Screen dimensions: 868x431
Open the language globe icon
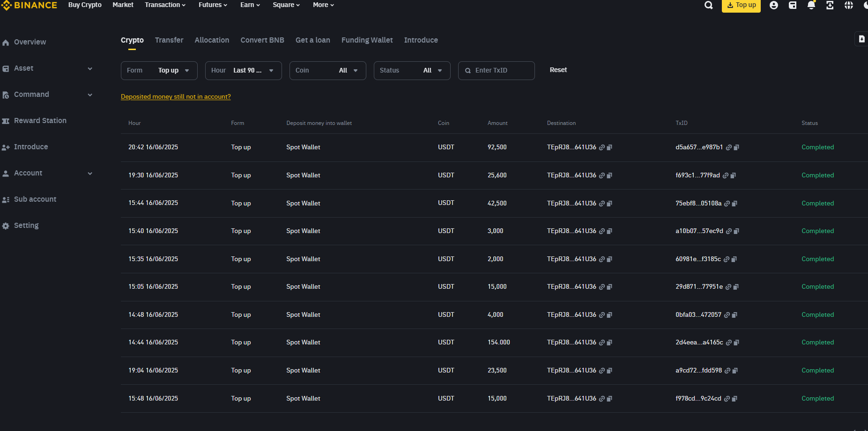click(849, 5)
